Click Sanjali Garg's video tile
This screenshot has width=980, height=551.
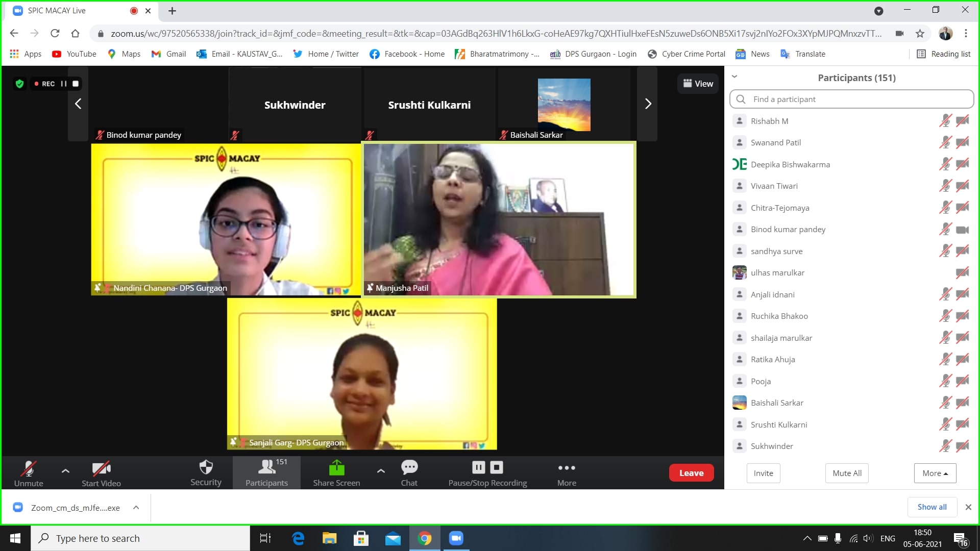coord(362,374)
